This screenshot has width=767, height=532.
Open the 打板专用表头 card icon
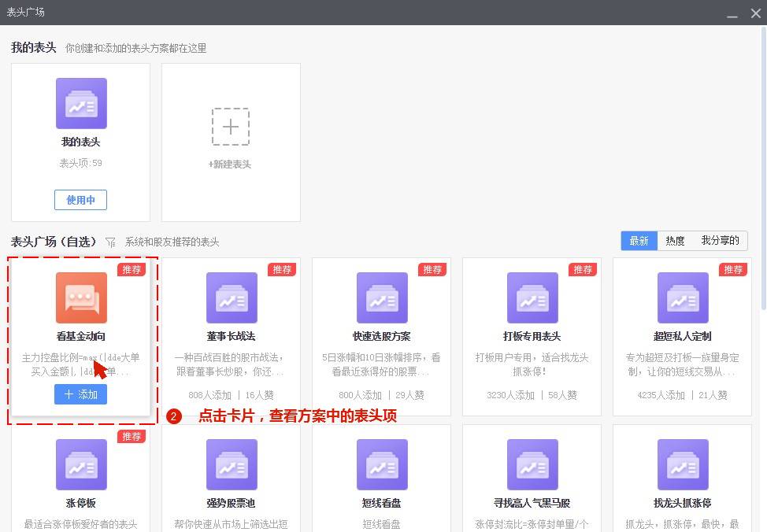[x=532, y=297]
